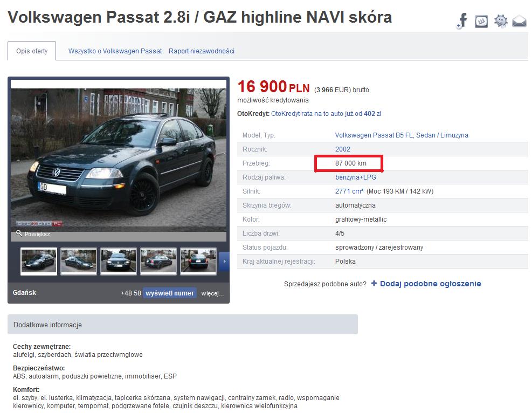Screen dimensions: 532x413
Task: Open the Opis oferty tab
Action: 32,51
